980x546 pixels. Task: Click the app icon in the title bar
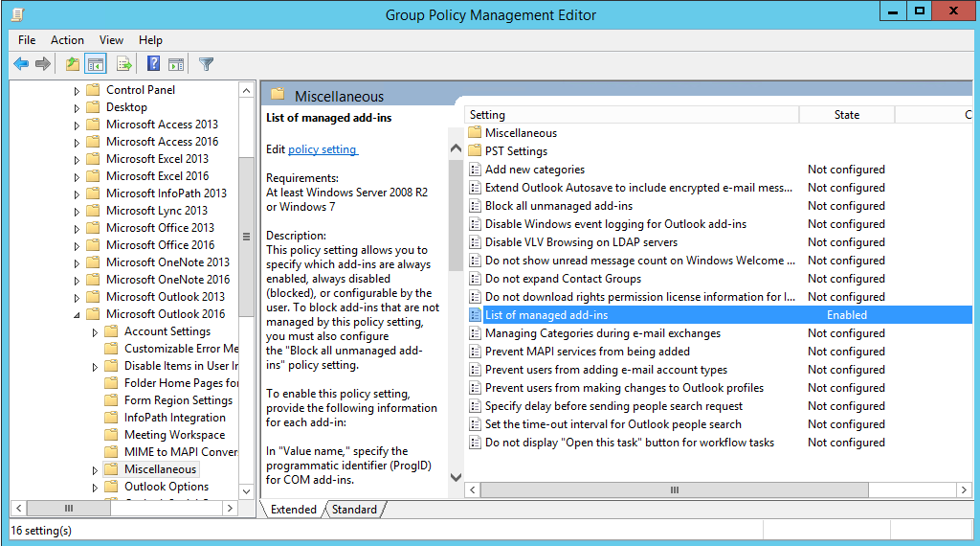pos(18,14)
